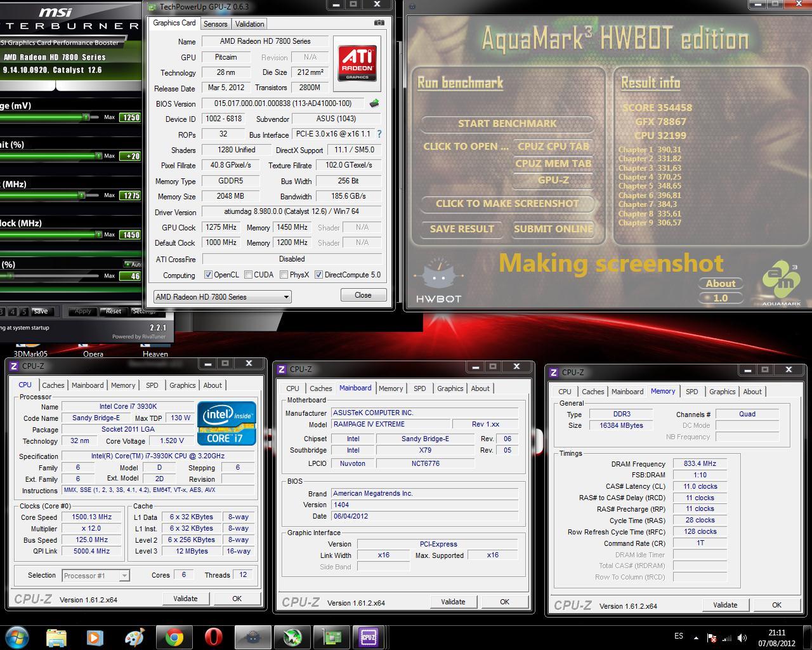Click the volume speaker tray icon

[x=742, y=638]
